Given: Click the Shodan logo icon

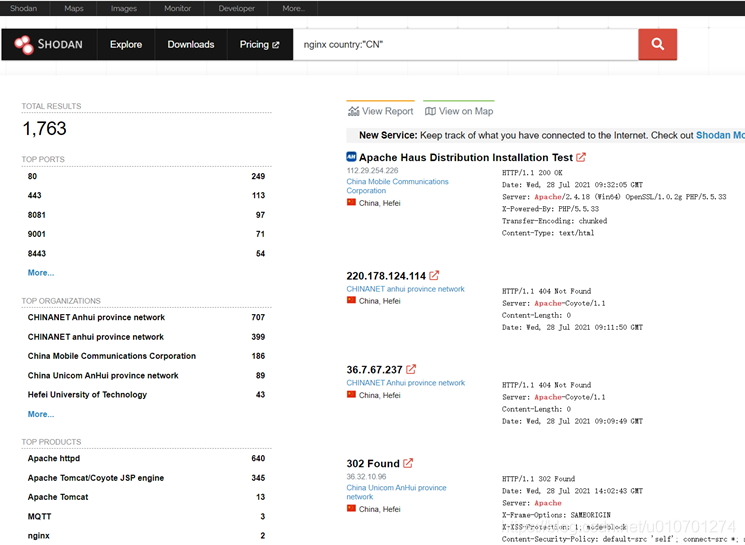Looking at the screenshot, I should click(24, 45).
